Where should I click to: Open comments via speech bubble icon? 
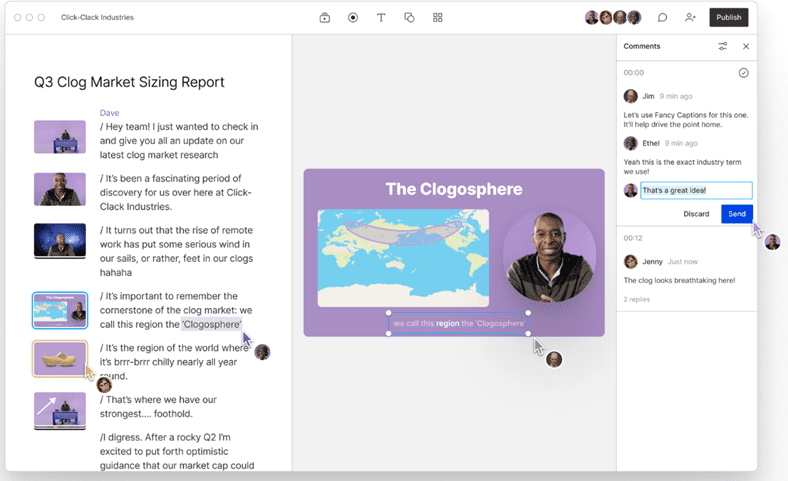pos(662,18)
